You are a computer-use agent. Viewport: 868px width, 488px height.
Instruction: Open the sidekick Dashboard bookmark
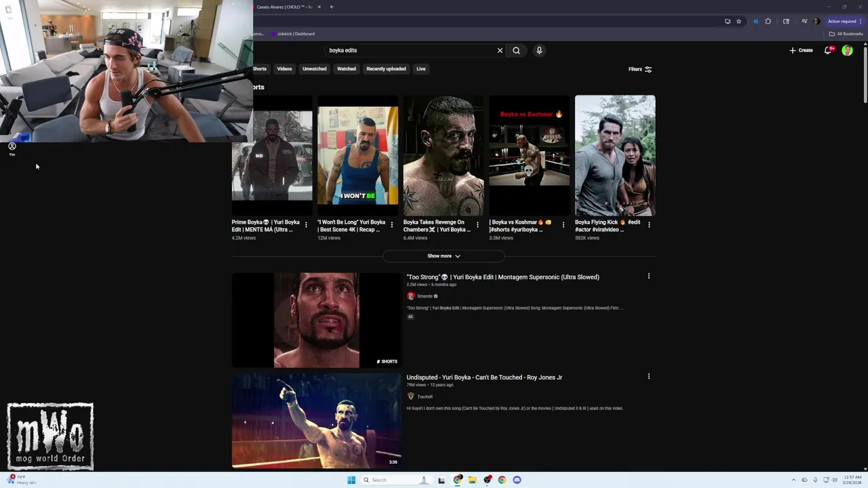tap(293, 34)
